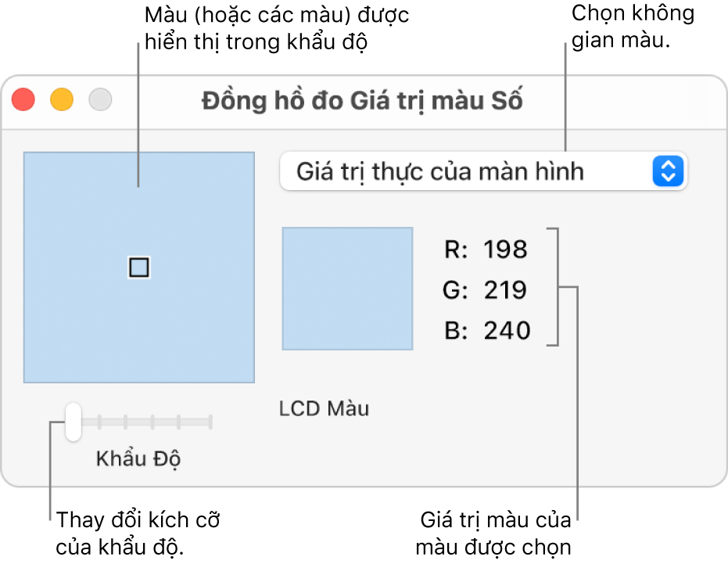This screenshot has width=728, height=564.
Task: Click the blue dropdown chevron arrows
Action: tap(668, 171)
